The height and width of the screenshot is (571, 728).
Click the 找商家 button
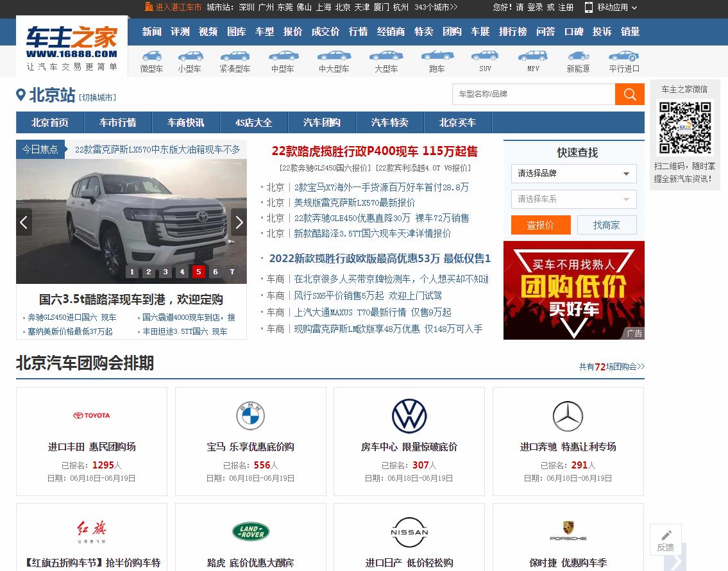[x=606, y=225]
